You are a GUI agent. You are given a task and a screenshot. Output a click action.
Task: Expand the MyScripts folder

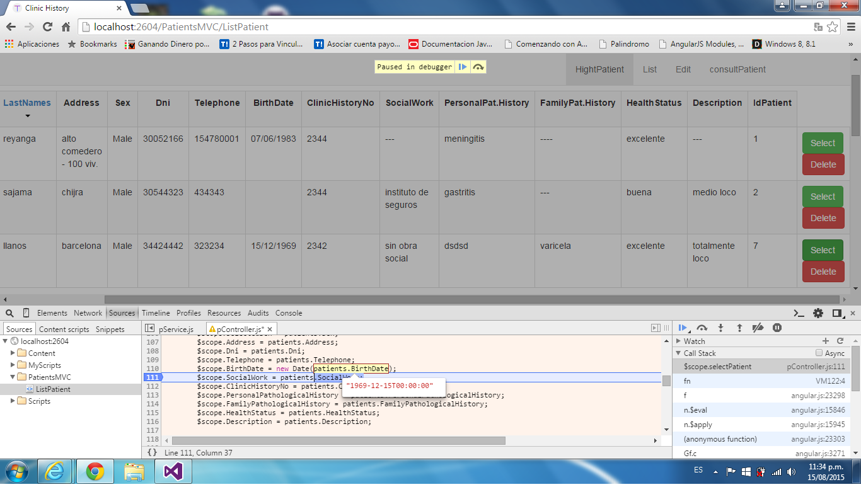point(13,365)
